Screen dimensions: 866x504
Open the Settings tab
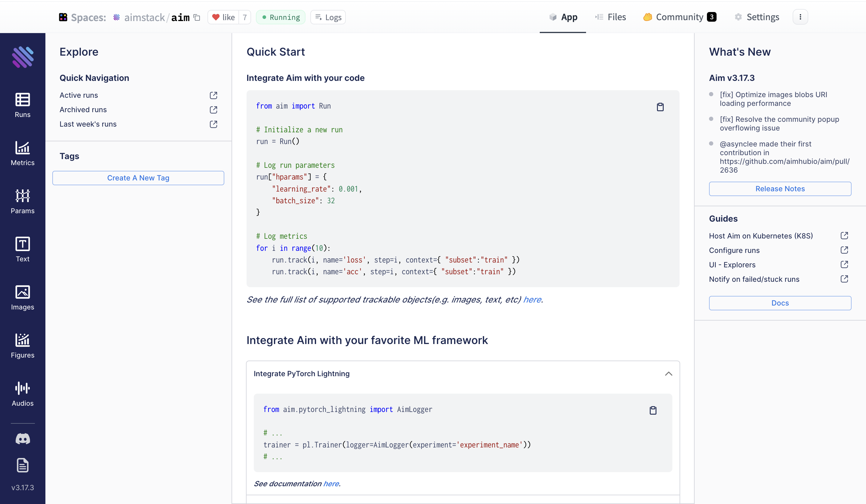click(757, 17)
